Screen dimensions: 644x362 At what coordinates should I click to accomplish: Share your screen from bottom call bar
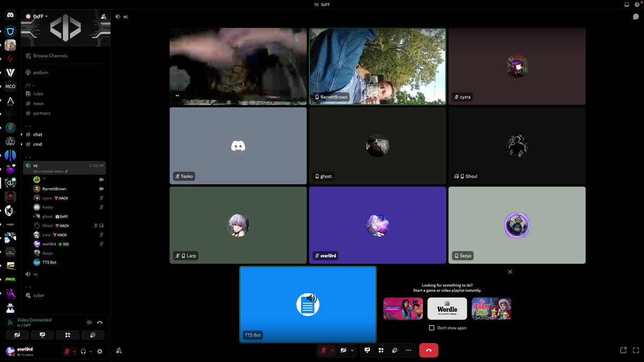(x=368, y=350)
